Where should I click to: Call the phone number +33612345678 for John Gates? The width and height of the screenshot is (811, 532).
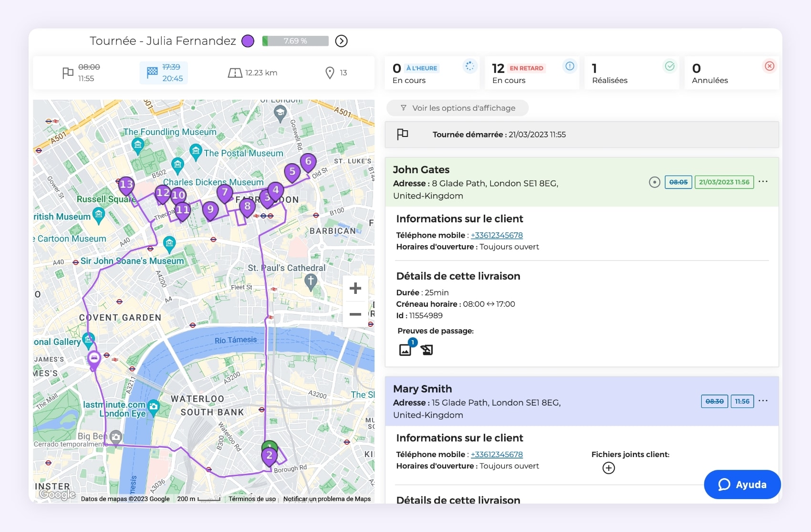point(496,235)
